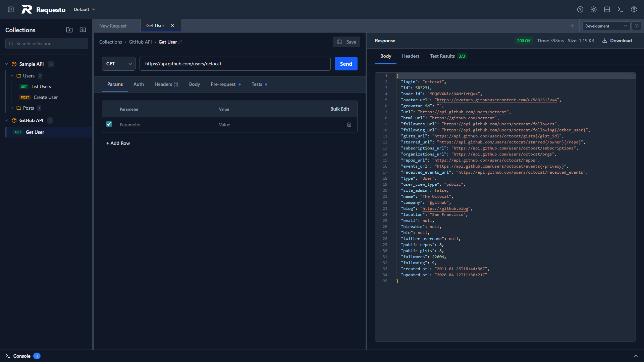The image size is (644, 362).
Task: Click the GitHub API collection cube icon
Action: point(14,120)
